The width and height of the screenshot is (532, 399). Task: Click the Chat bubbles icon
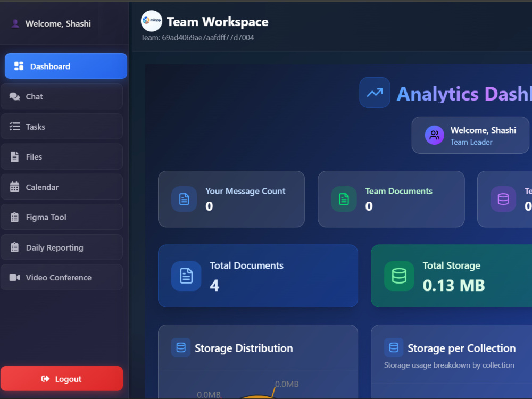tap(14, 96)
